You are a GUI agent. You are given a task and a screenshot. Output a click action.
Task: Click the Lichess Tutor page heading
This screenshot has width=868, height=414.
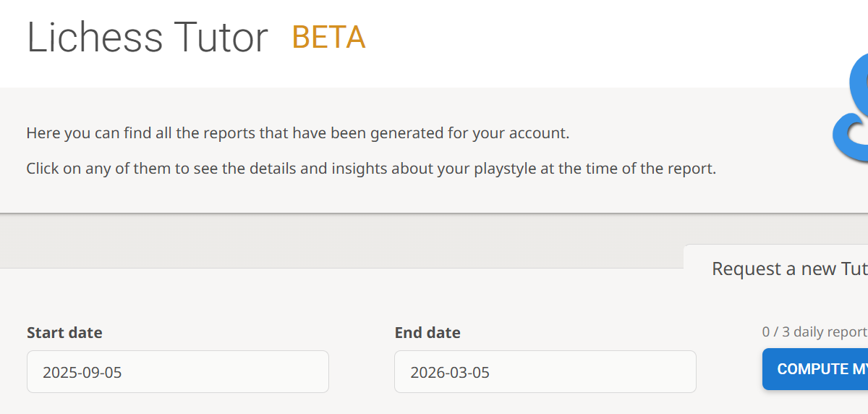pos(148,38)
